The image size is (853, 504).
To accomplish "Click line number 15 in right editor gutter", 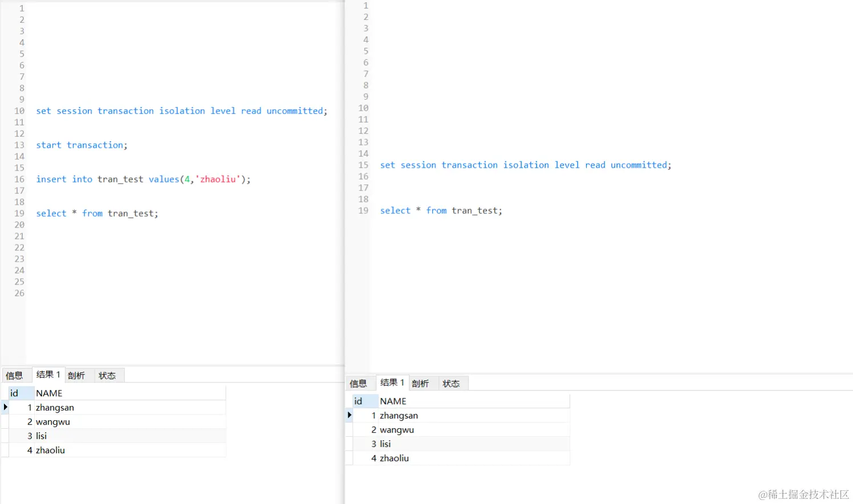I will [x=363, y=165].
